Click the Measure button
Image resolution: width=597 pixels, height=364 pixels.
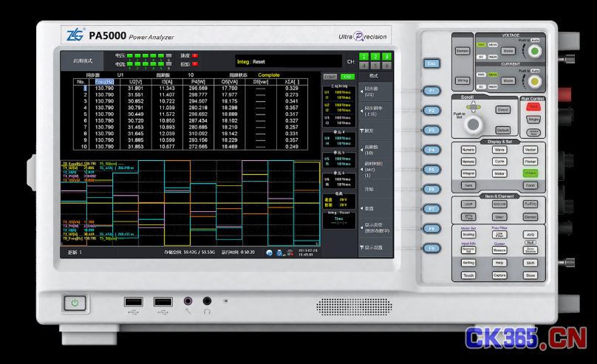coord(499,250)
